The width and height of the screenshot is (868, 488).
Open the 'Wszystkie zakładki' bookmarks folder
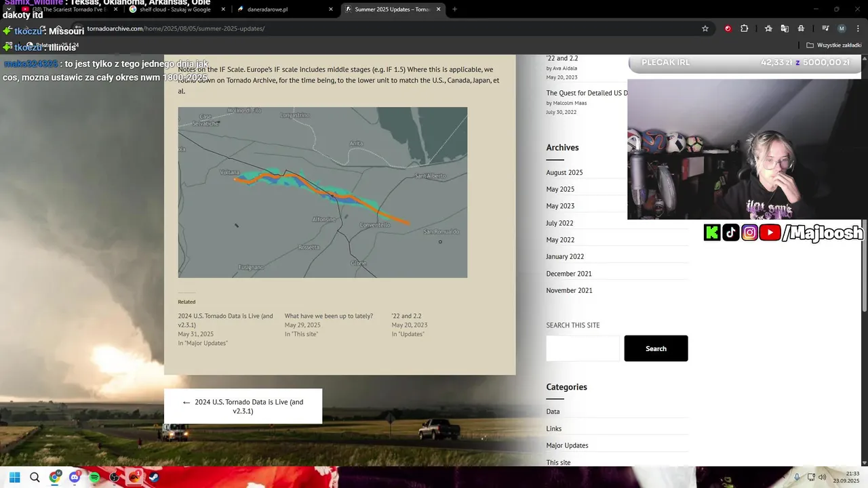click(834, 45)
